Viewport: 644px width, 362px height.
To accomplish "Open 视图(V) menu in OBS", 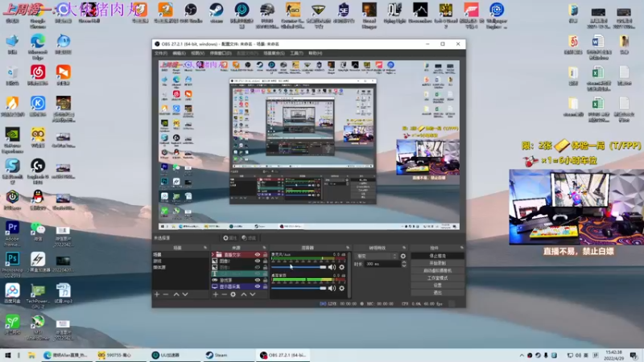I will click(x=197, y=53).
